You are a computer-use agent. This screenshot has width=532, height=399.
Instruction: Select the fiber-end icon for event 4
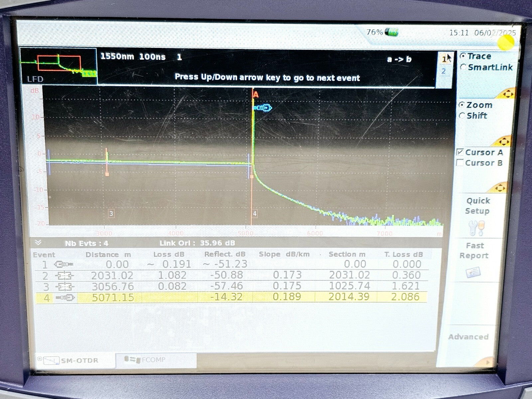coord(65,297)
